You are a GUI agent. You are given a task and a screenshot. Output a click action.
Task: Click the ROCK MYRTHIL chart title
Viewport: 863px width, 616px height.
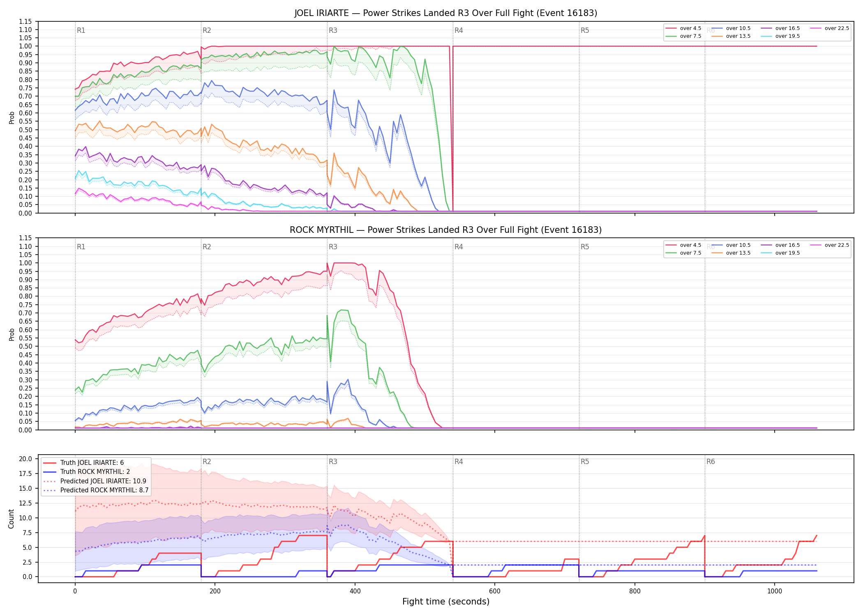coord(445,230)
